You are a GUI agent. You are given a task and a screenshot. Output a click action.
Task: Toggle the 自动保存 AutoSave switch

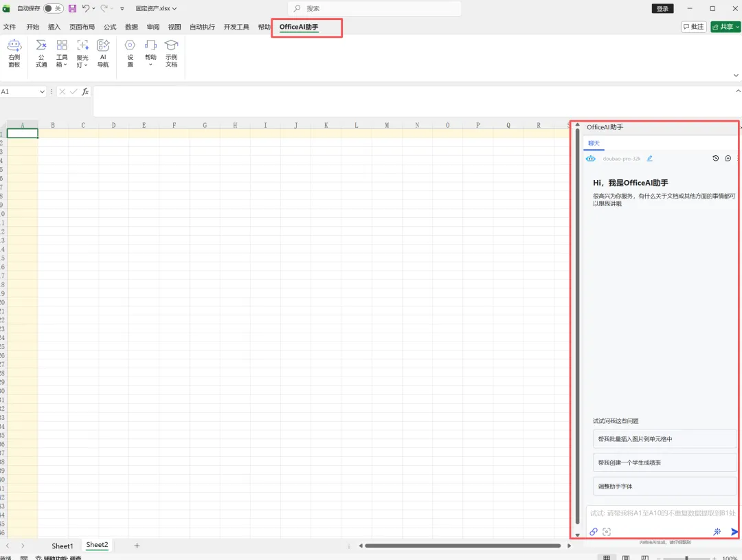(x=53, y=8)
